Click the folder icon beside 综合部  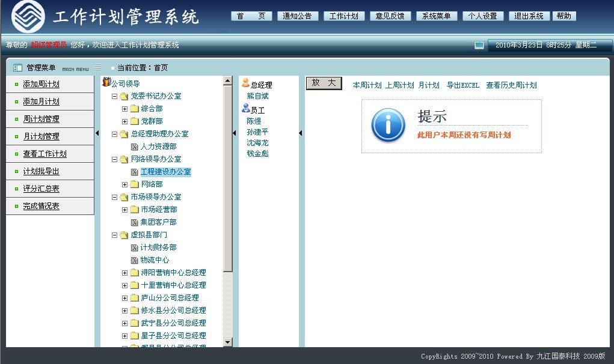(x=134, y=109)
